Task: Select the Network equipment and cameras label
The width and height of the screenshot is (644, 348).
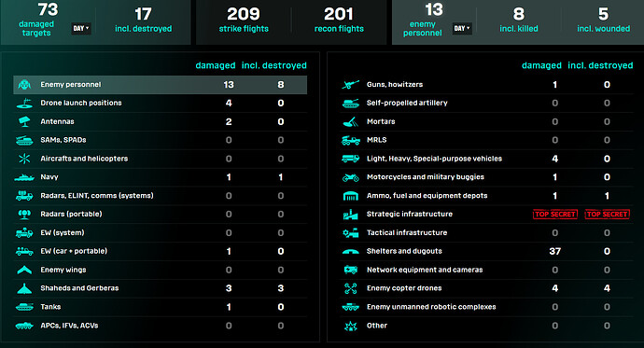Action: pos(425,270)
